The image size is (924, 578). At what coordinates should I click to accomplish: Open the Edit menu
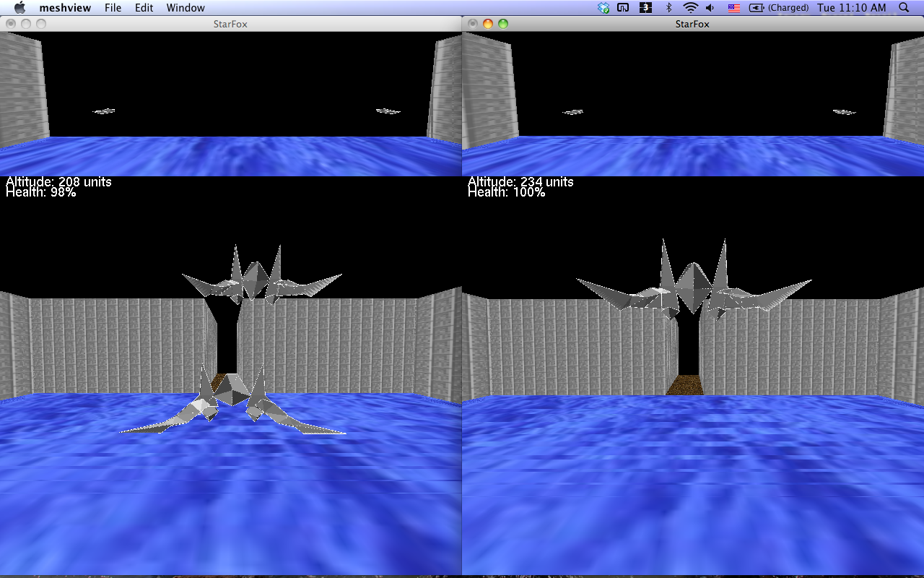(x=144, y=8)
